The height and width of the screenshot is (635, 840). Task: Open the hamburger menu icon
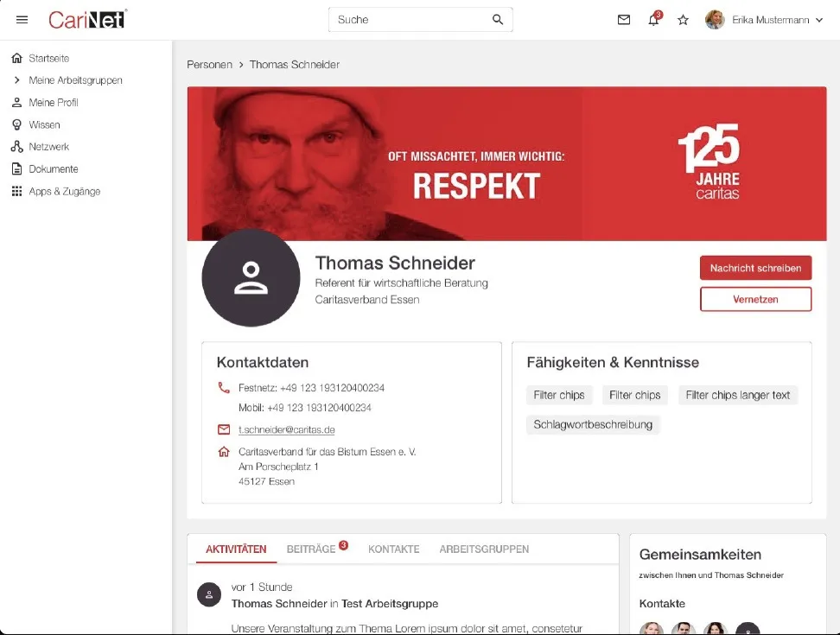pyautogui.click(x=22, y=20)
